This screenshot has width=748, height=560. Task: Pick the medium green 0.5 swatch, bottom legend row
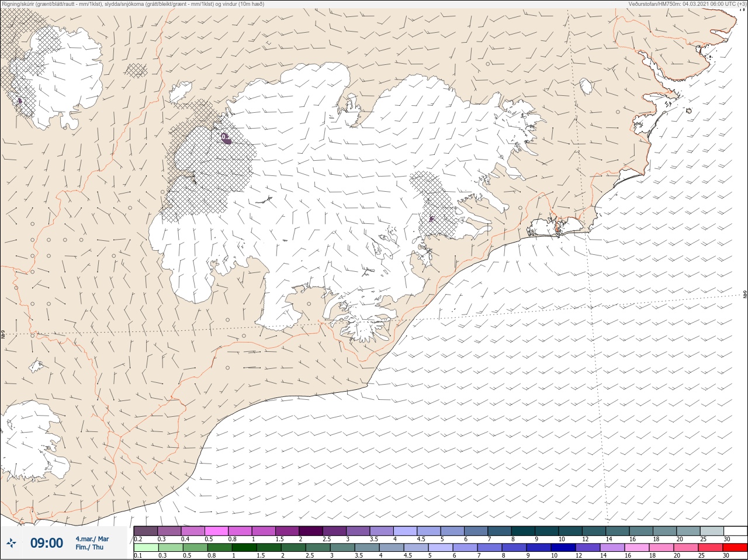195,548
